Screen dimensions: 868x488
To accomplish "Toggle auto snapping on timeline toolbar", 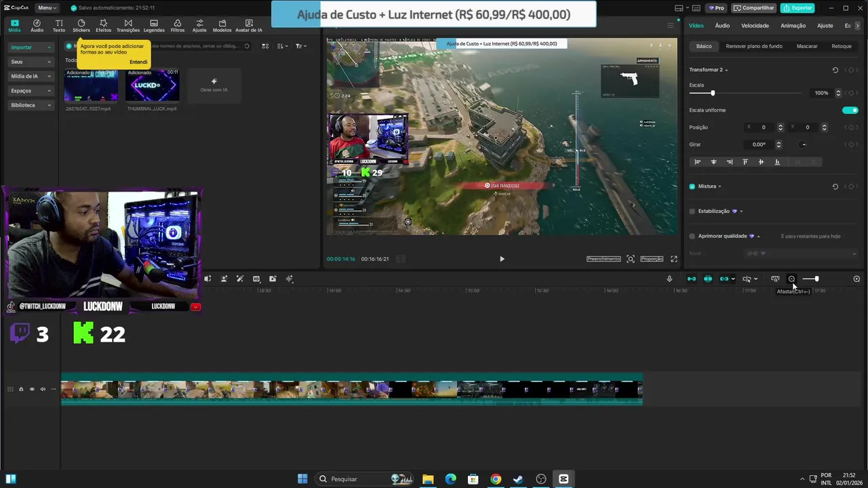I will [x=708, y=279].
